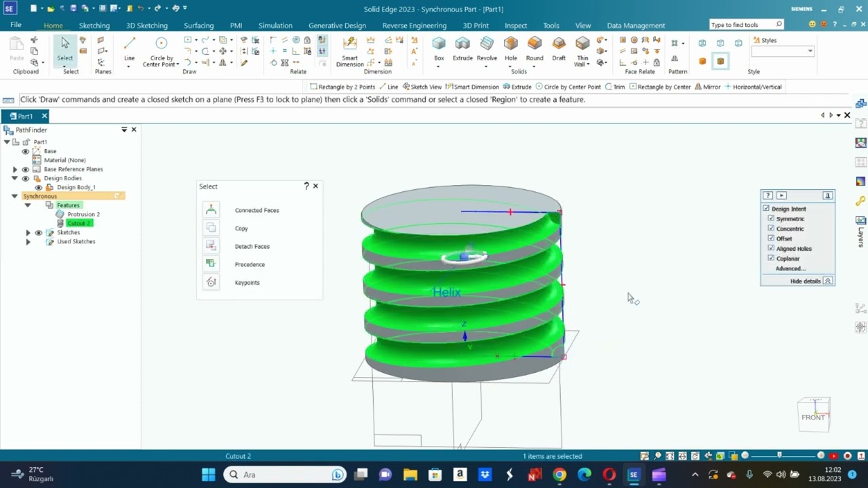The image size is (868, 488).
Task: Uncheck the Offset design intent option
Action: point(771,239)
